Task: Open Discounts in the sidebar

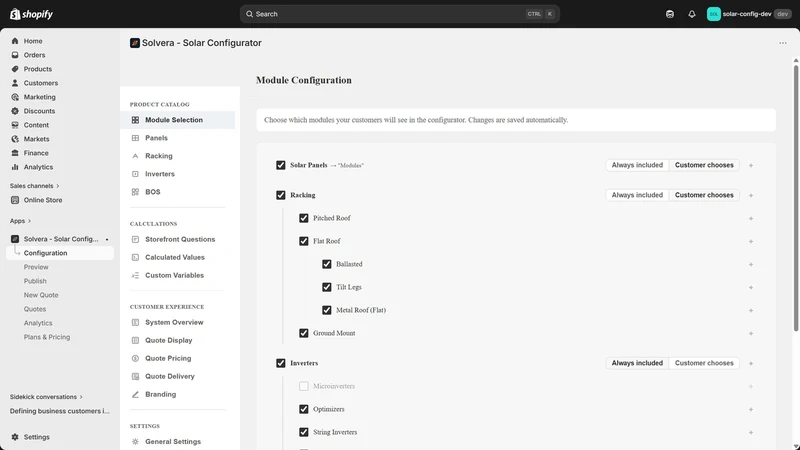Action: (39, 111)
